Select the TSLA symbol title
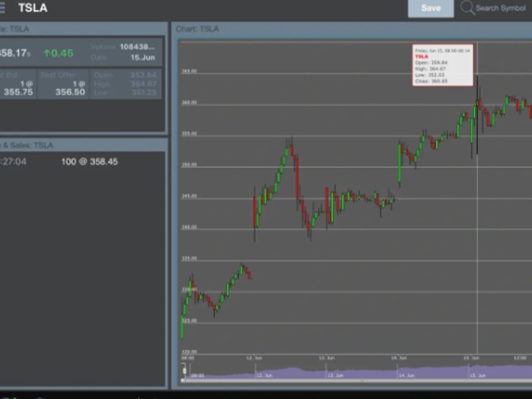Image resolution: width=532 pixels, height=399 pixels. pos(33,8)
